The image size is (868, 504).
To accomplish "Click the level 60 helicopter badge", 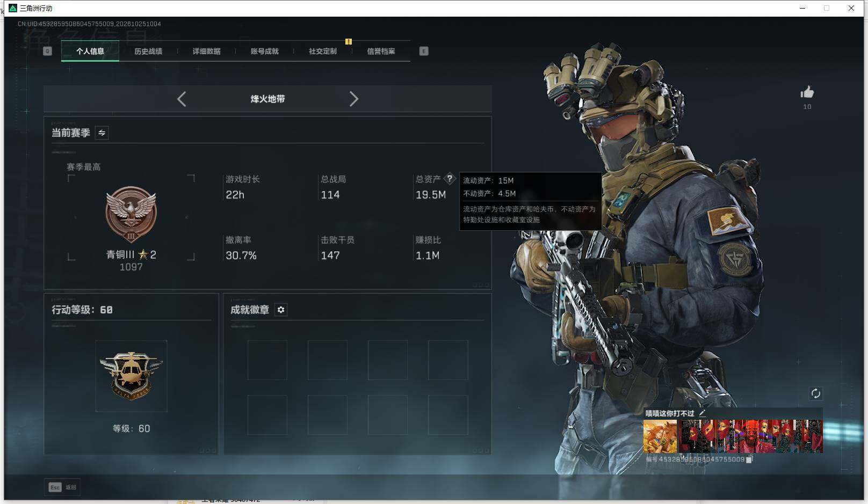I will tap(131, 376).
